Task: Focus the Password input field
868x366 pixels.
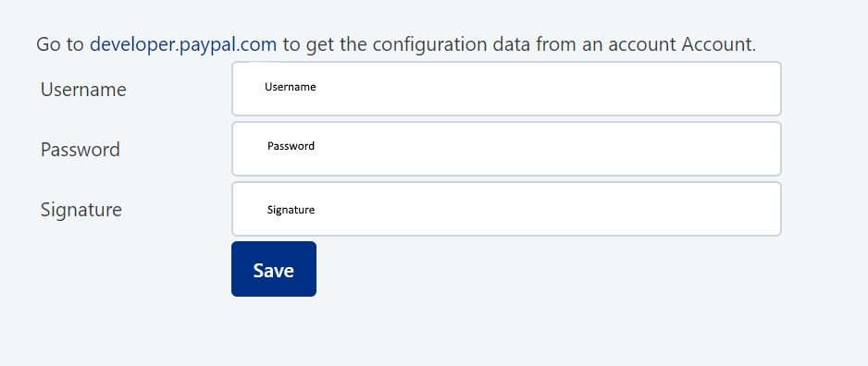Action: click(x=506, y=149)
